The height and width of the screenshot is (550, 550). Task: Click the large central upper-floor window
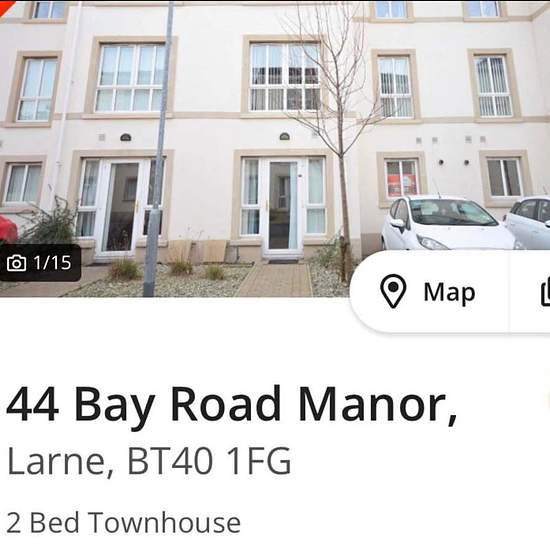coord(285,76)
